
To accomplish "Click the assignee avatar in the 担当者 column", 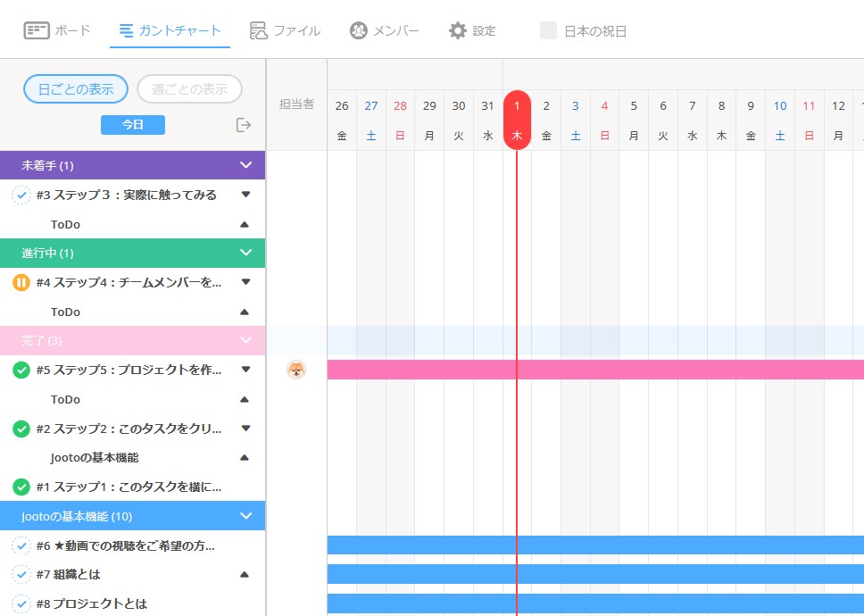I will [x=296, y=370].
